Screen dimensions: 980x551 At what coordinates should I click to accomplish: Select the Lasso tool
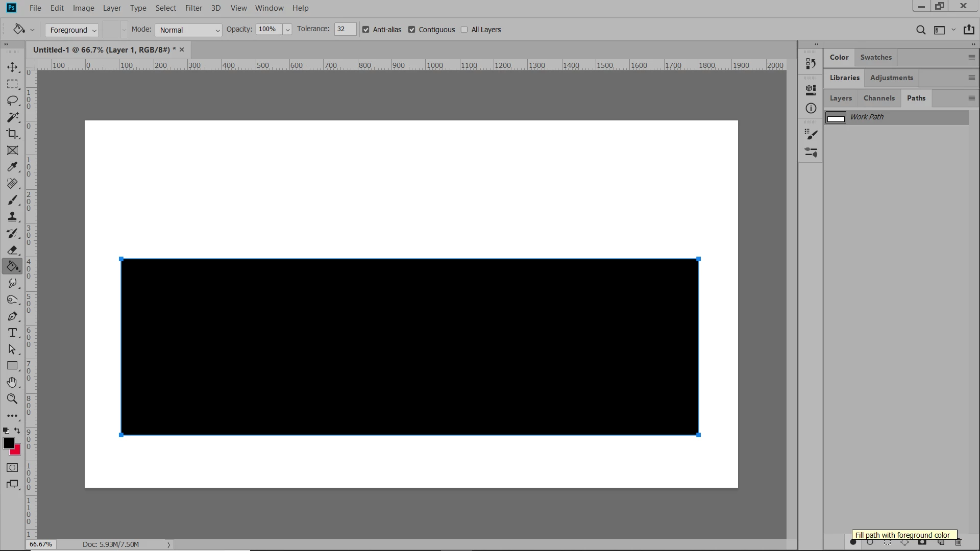[x=12, y=101]
